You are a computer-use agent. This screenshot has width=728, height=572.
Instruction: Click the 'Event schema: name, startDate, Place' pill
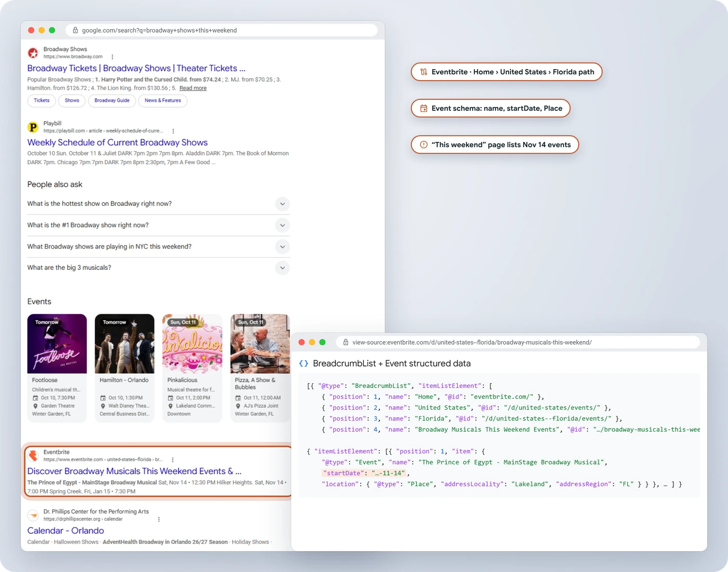[491, 108]
